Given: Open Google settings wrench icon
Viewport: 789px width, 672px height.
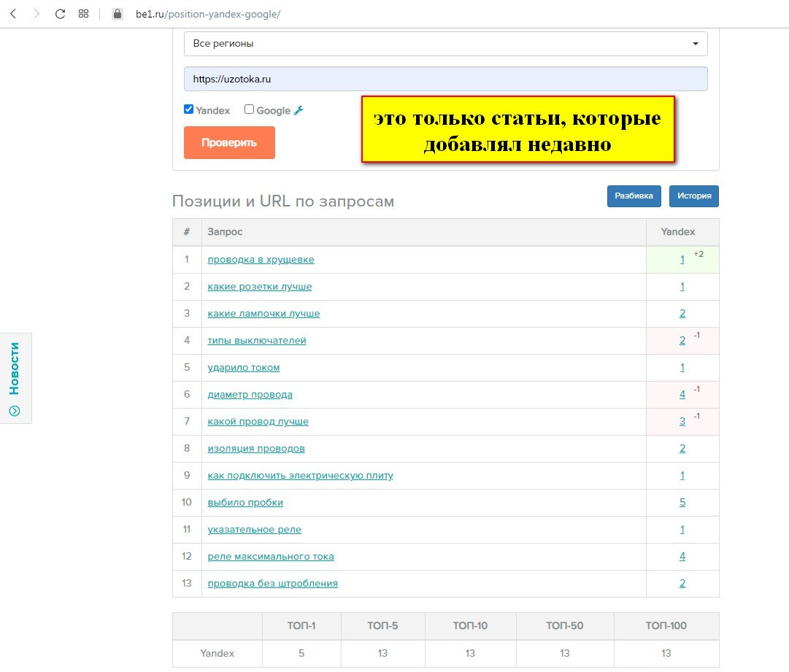Looking at the screenshot, I should point(299,110).
